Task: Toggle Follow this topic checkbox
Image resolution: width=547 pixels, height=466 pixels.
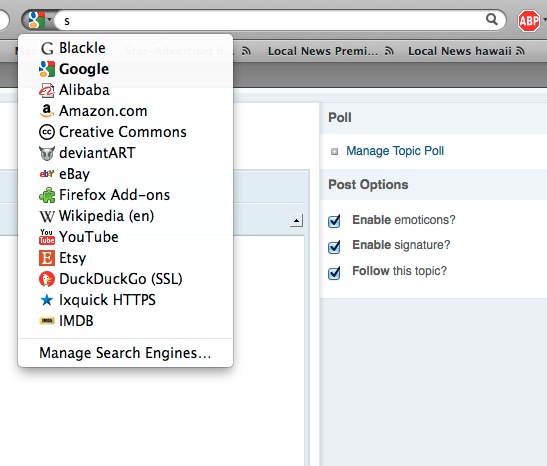Action: point(334,272)
